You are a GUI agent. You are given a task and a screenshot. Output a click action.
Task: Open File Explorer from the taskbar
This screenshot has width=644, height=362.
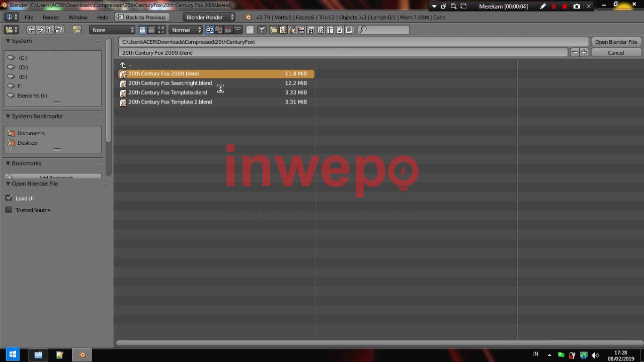coord(38,355)
